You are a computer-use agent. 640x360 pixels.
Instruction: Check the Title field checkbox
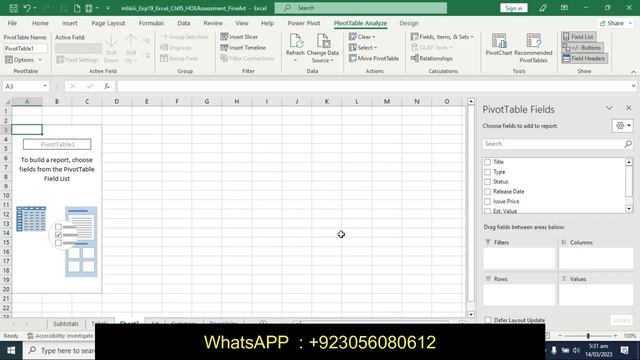pyautogui.click(x=487, y=162)
